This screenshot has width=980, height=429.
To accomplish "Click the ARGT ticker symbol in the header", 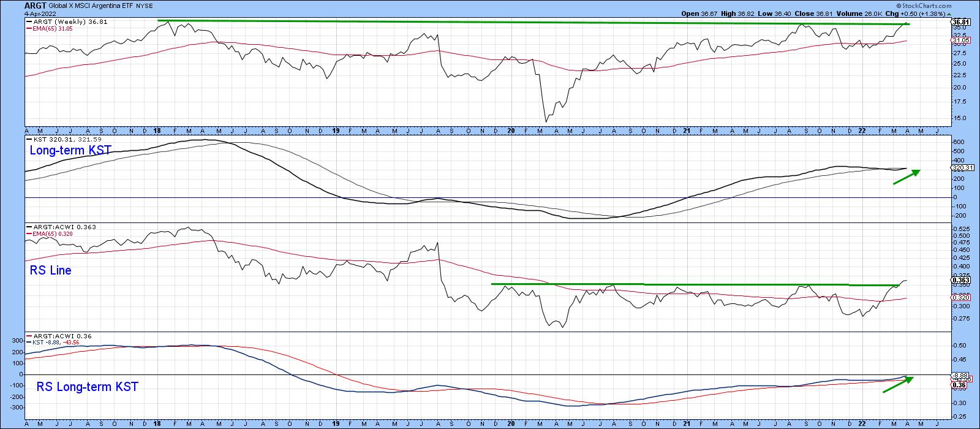I will click(x=34, y=6).
